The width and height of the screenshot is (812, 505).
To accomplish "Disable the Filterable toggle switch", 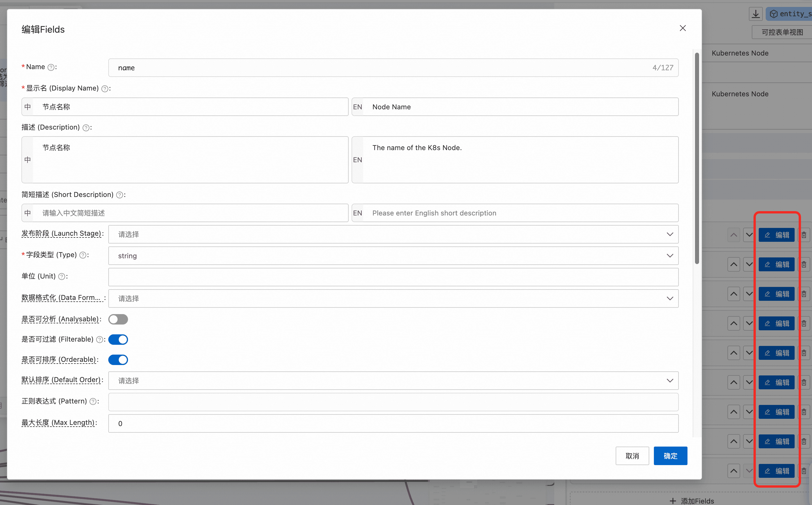I will pyautogui.click(x=118, y=340).
